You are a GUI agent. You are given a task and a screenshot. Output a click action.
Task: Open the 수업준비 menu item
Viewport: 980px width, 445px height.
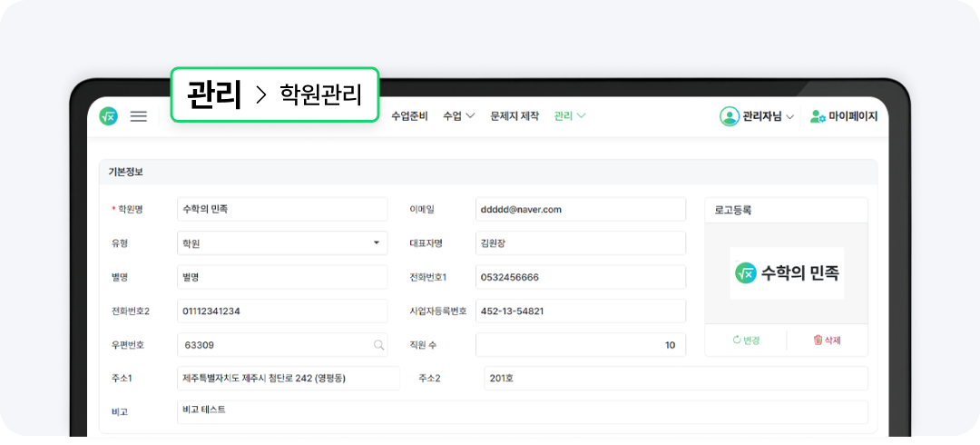(409, 116)
